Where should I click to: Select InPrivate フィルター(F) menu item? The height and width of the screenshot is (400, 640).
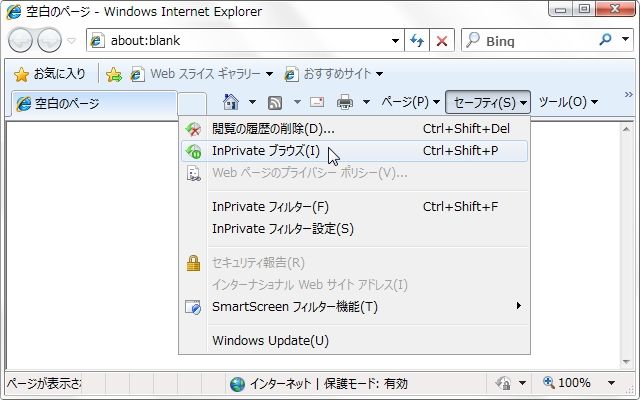point(354,207)
